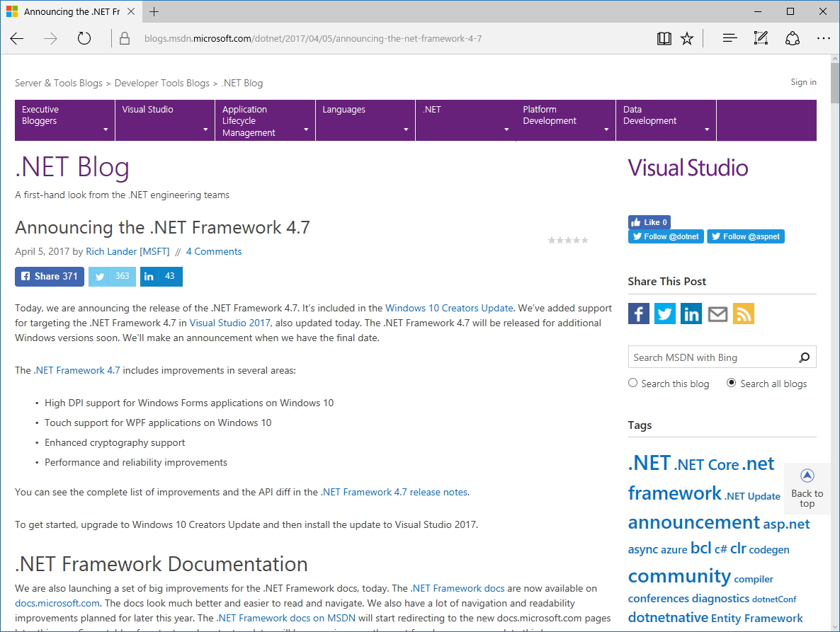Open the asp.net tag

click(x=786, y=524)
